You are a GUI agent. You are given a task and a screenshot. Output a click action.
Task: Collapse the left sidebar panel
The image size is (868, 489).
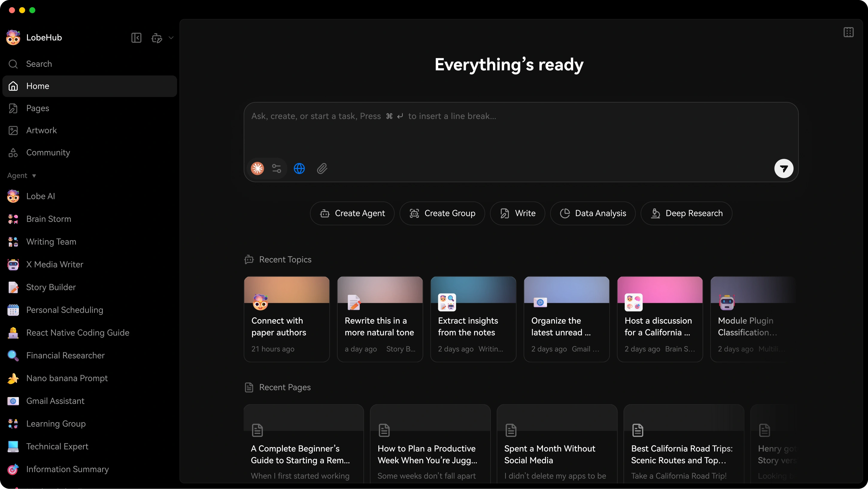[136, 37]
